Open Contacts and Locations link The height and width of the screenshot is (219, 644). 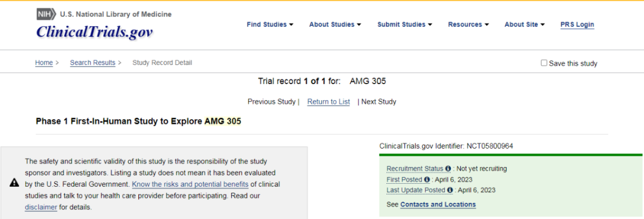click(438, 204)
